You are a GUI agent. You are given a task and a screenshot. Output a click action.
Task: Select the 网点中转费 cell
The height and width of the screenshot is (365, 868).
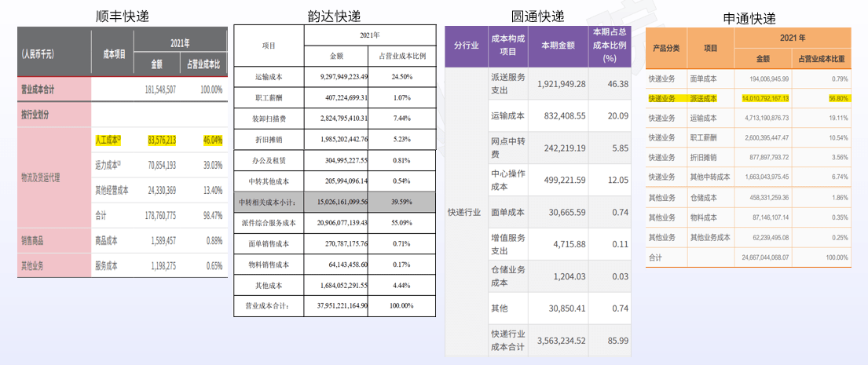[508, 148]
